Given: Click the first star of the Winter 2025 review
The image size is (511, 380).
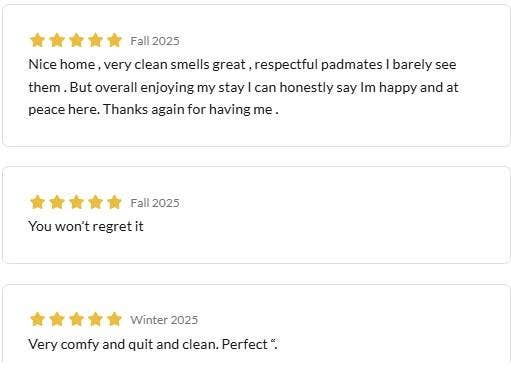Looking at the screenshot, I should [x=37, y=319].
